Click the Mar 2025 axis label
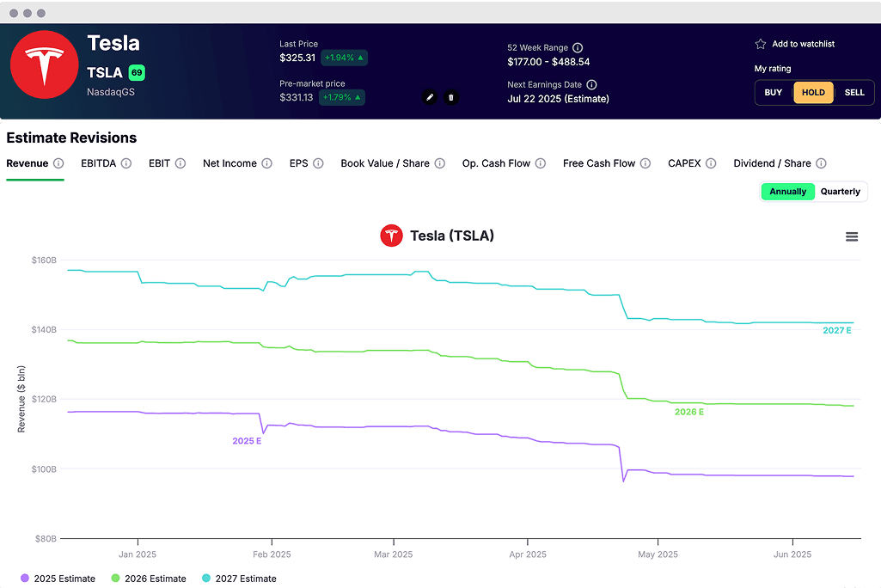Viewport: 881px width, 588px height. pyautogui.click(x=394, y=554)
